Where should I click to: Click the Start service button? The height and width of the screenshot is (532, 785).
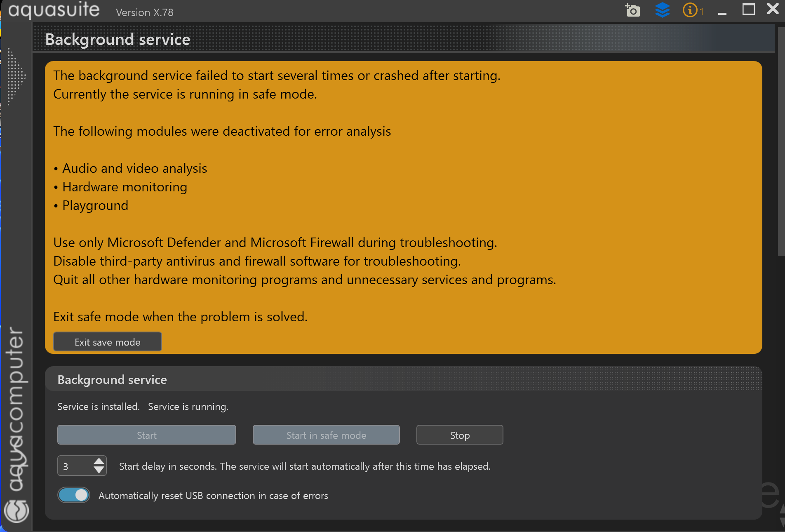point(147,435)
